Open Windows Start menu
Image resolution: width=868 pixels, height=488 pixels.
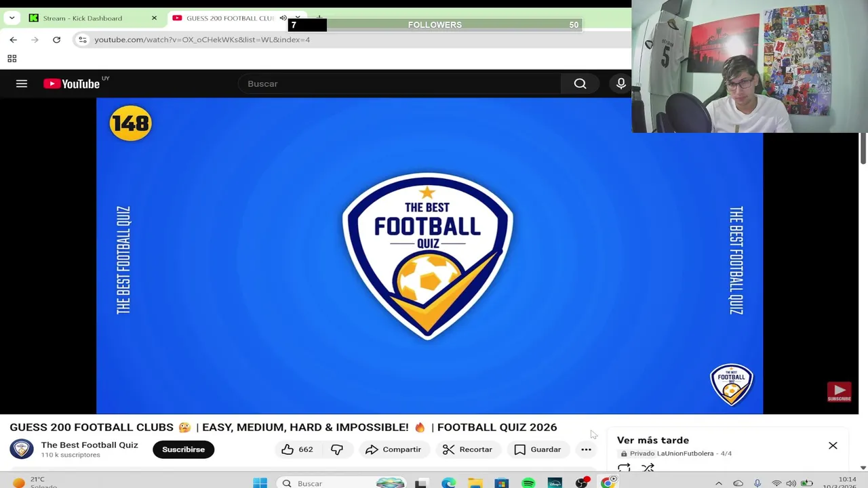tap(260, 483)
